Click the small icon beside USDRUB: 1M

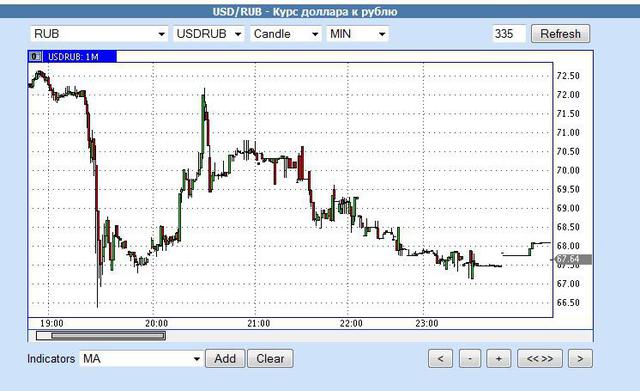pos(35,57)
